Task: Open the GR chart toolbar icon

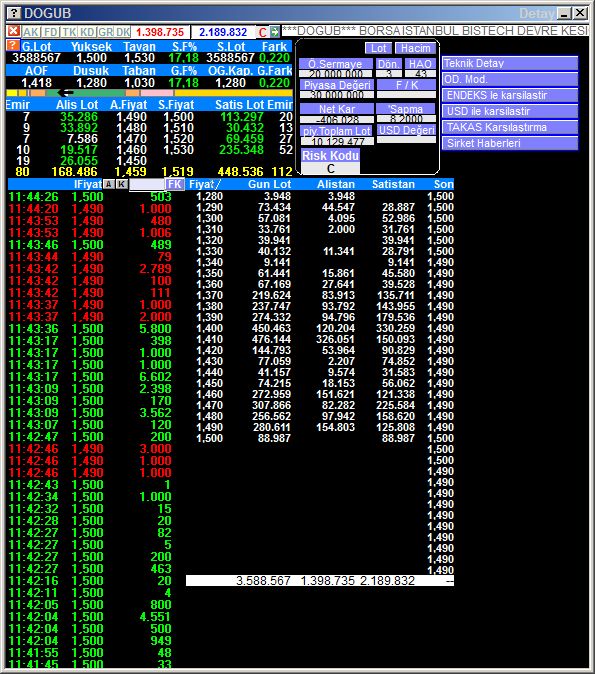Action: 105,32
